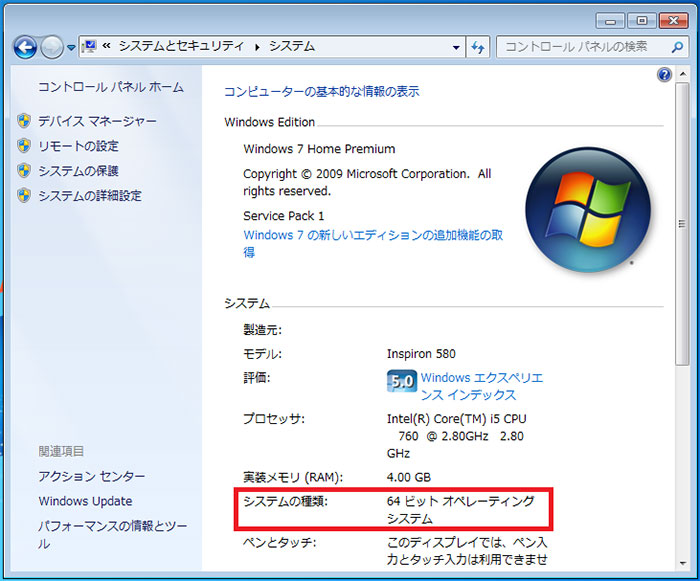Open システムの保護 link

coord(78,171)
